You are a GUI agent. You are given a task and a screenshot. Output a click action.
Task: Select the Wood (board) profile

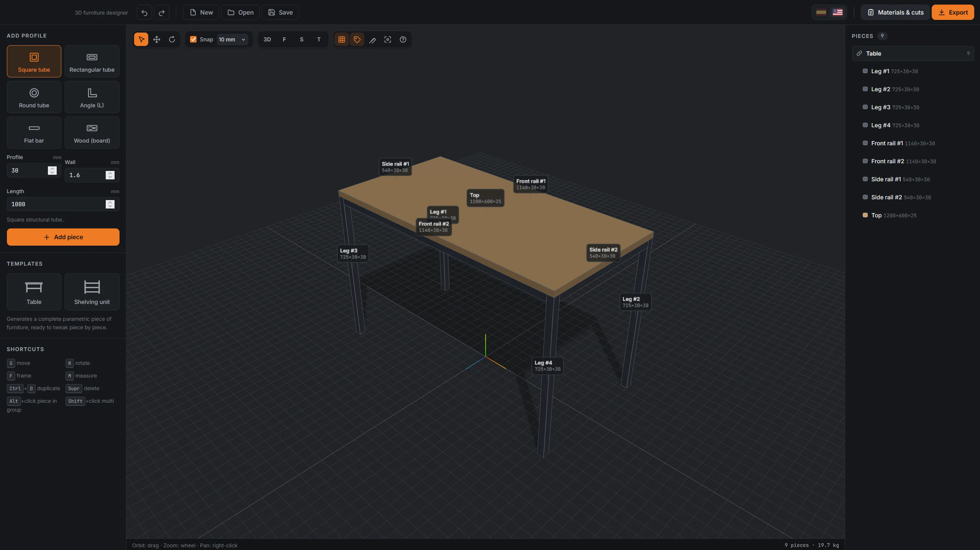[92, 133]
